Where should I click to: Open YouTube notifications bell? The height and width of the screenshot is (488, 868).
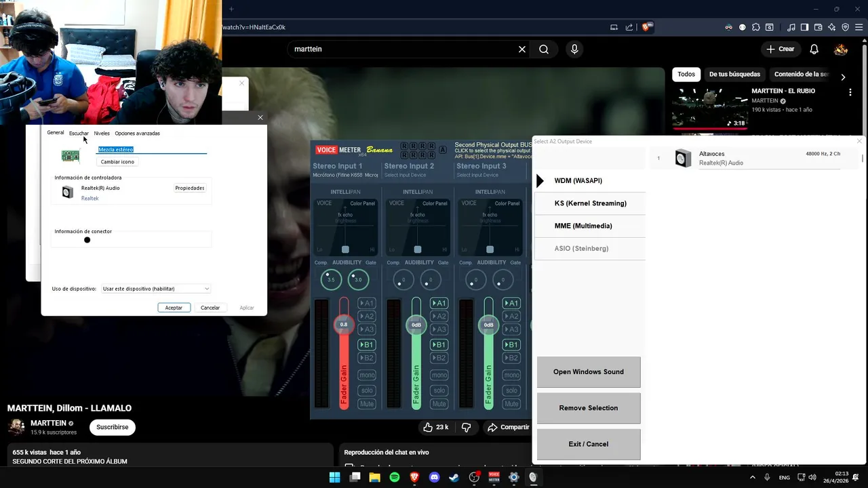tap(814, 49)
